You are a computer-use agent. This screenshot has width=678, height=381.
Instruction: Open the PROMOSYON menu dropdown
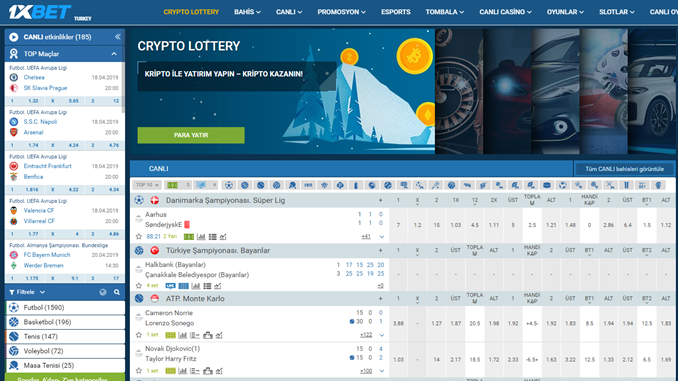coord(342,12)
